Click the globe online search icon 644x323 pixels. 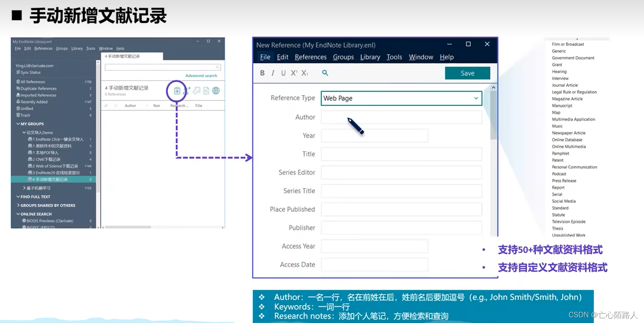click(216, 91)
